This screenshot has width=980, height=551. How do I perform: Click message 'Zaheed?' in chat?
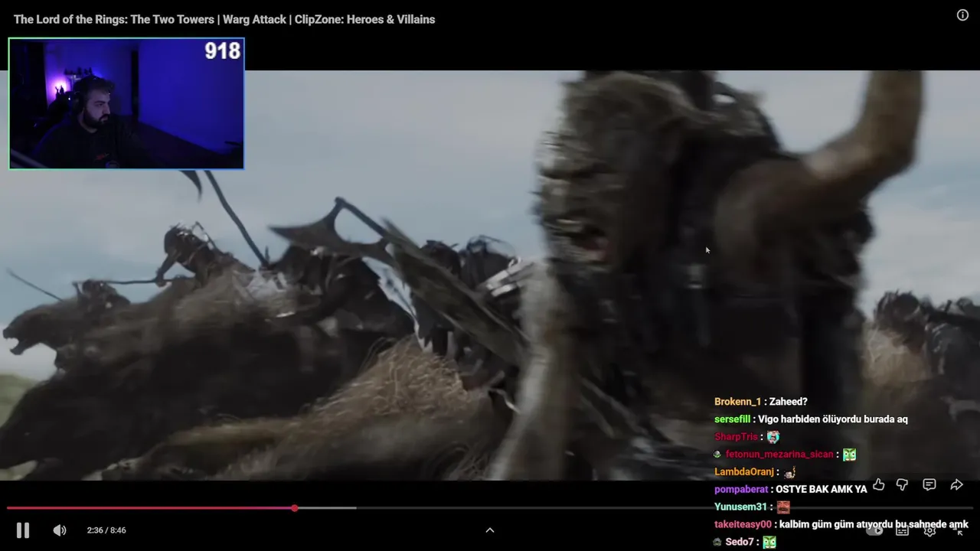click(789, 402)
